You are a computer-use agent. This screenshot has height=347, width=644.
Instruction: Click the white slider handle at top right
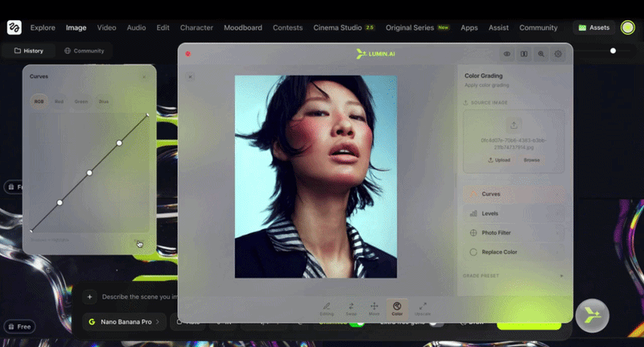[x=613, y=51]
